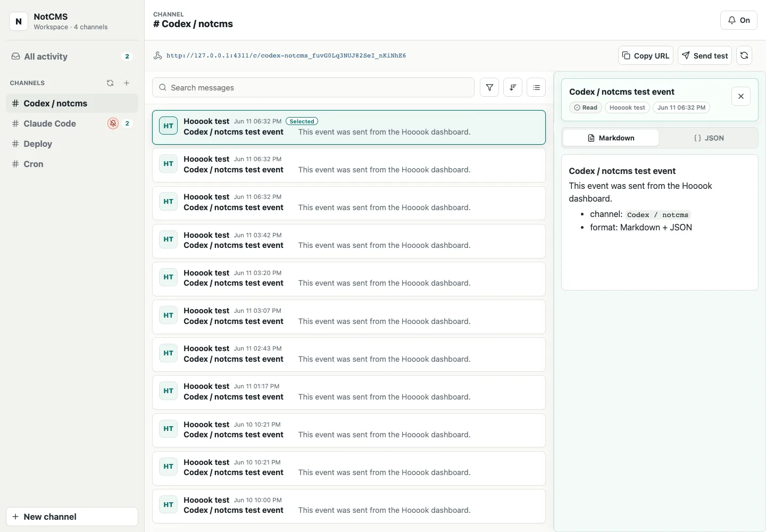The width and height of the screenshot is (766, 532).
Task: Click the filter messages funnel icon
Action: tap(489, 87)
